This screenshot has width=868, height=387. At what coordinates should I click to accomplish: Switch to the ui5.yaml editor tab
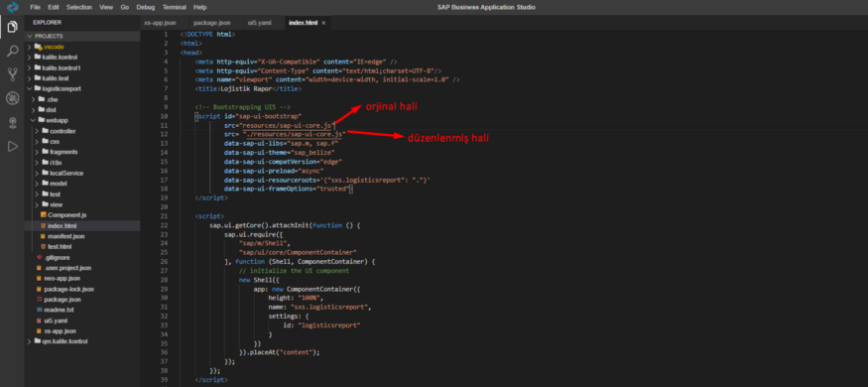click(x=259, y=23)
